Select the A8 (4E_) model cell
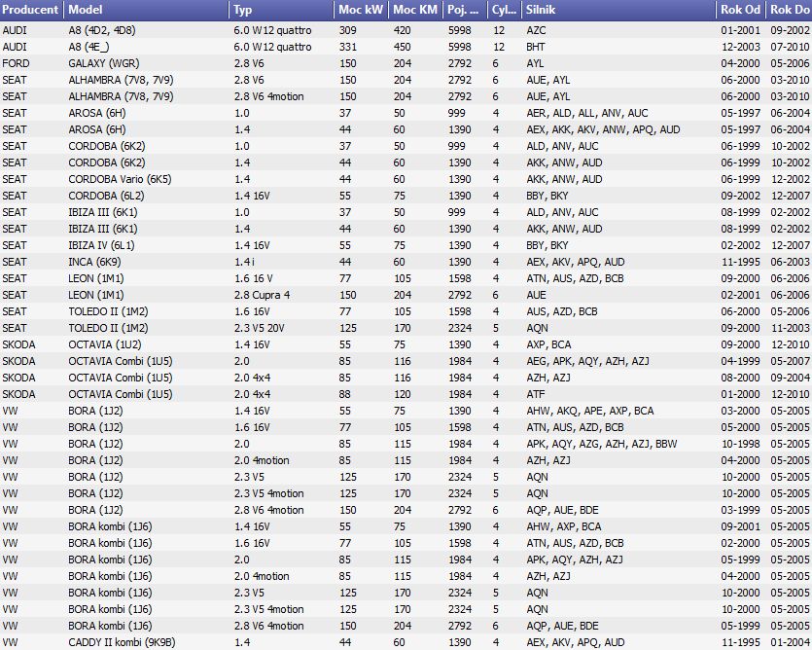Image resolution: width=812 pixels, height=650 pixels. 88,47
